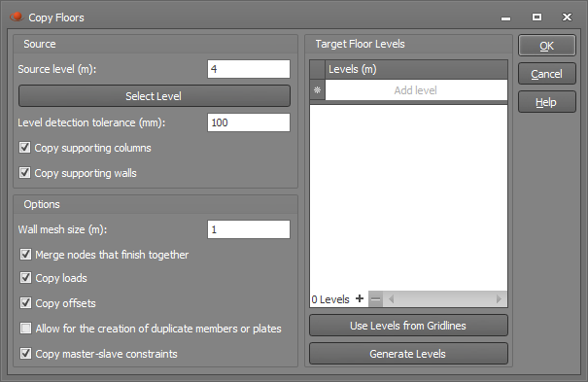Toggle Copy loads option
The width and height of the screenshot is (588, 382).
click(x=25, y=278)
